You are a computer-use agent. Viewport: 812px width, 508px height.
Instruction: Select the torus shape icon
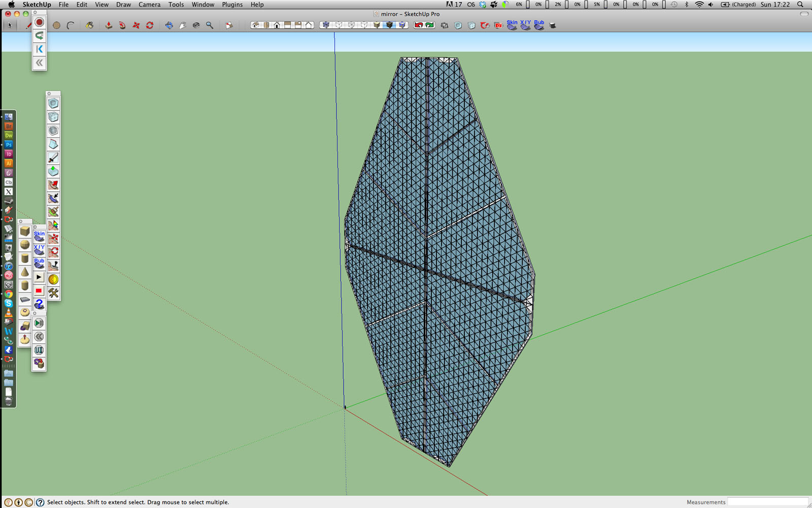point(25,312)
